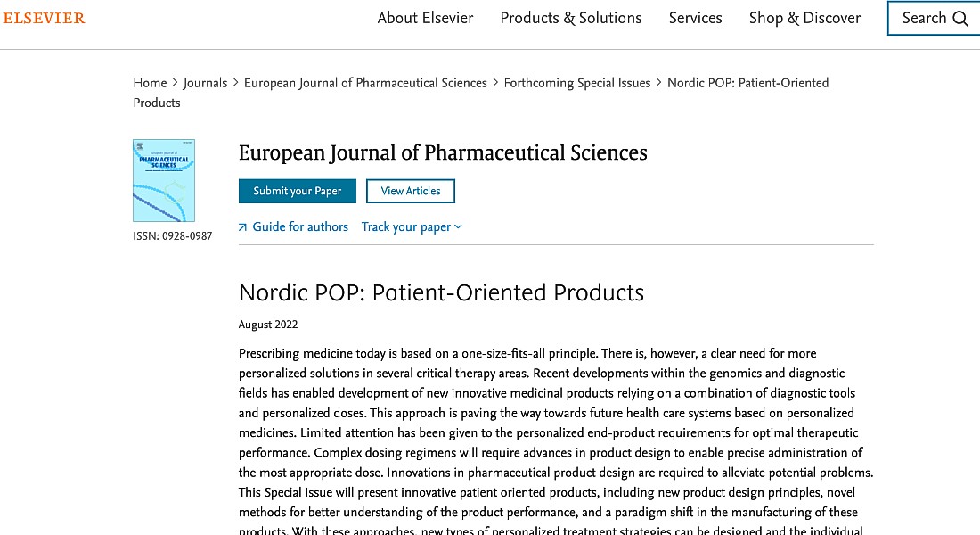Click the View Articles button

pyautogui.click(x=410, y=191)
